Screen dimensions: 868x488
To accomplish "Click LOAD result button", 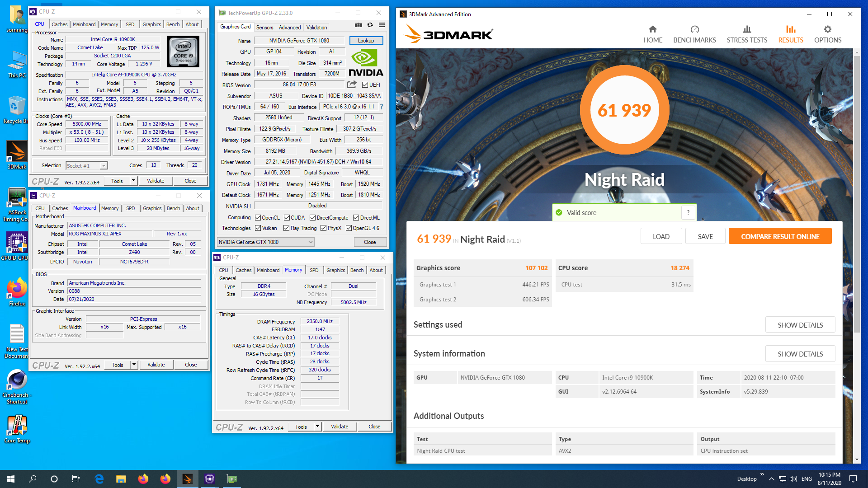I will 661,236.
